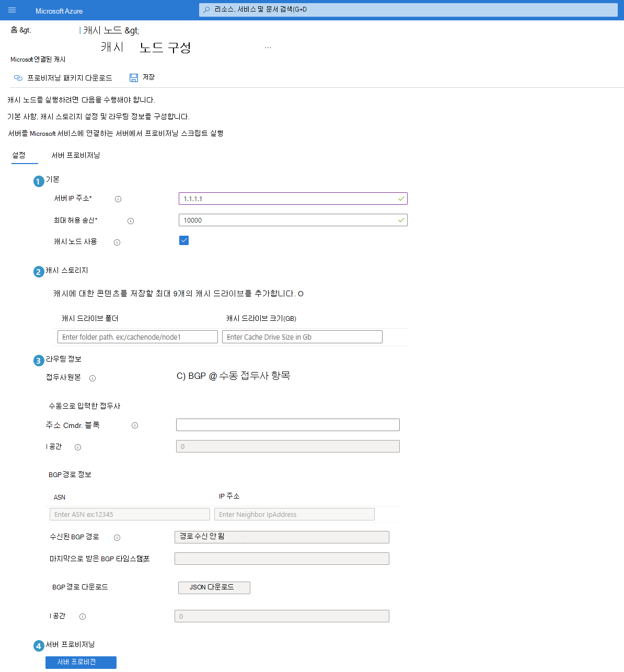The image size is (624, 672).
Task: Switch to the 서버 프로비저닝 tab
Action: click(x=76, y=155)
